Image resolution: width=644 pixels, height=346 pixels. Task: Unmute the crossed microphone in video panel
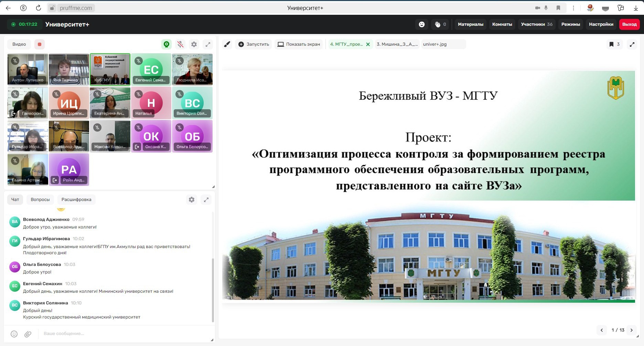pyautogui.click(x=180, y=44)
